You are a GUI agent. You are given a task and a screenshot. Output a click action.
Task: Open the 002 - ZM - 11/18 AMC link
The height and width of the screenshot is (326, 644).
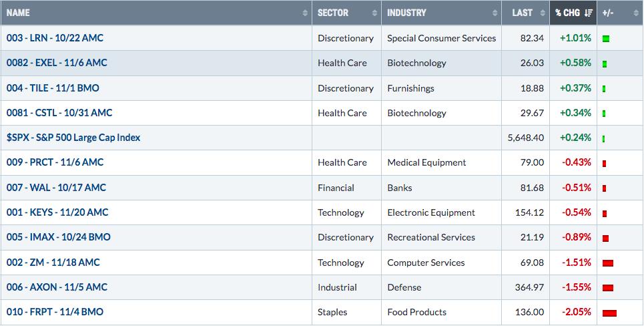click(x=53, y=263)
